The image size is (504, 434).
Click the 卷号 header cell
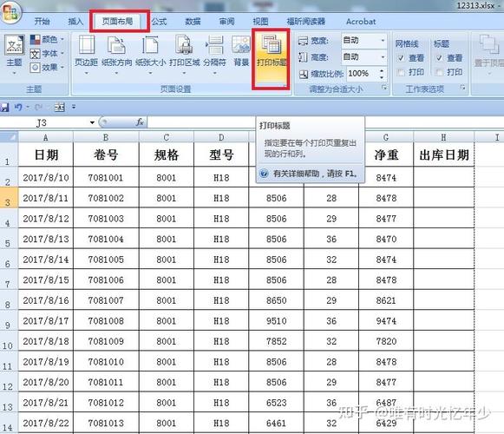tap(106, 155)
